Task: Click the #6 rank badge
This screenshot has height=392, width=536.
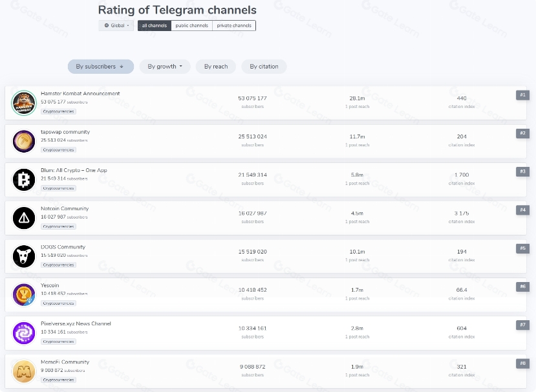Action: pyautogui.click(x=522, y=287)
